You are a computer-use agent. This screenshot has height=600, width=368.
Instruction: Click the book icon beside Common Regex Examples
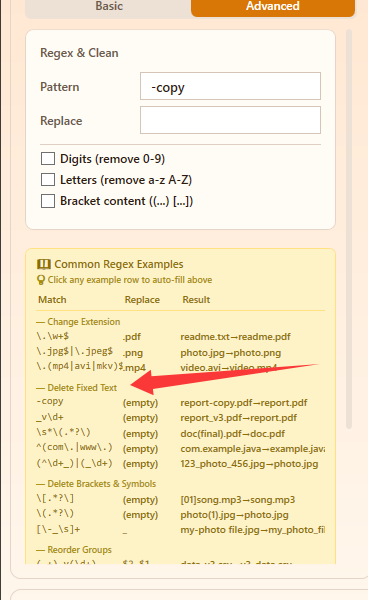(x=44, y=264)
